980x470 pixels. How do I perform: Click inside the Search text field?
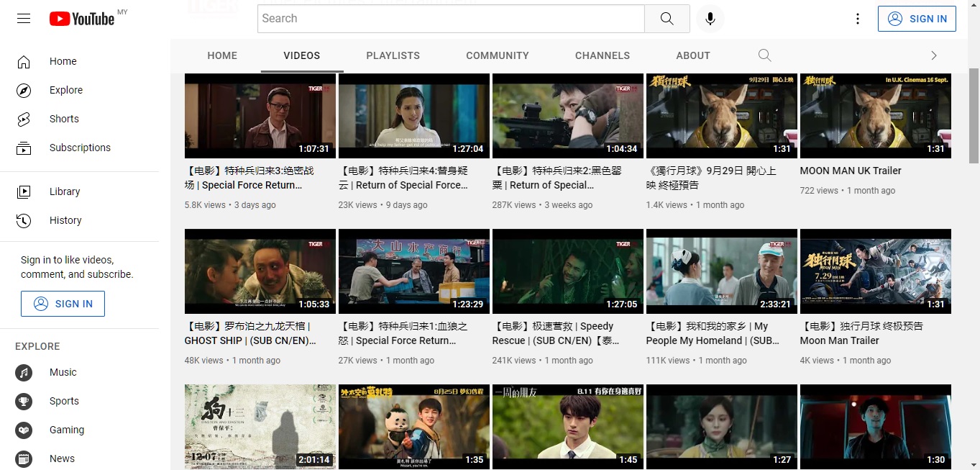pyautogui.click(x=450, y=19)
